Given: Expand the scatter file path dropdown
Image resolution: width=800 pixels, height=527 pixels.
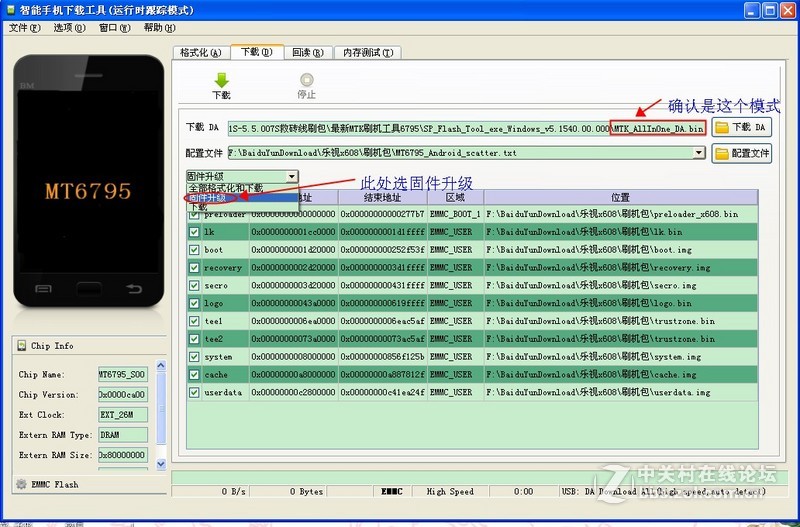Looking at the screenshot, I should point(699,153).
